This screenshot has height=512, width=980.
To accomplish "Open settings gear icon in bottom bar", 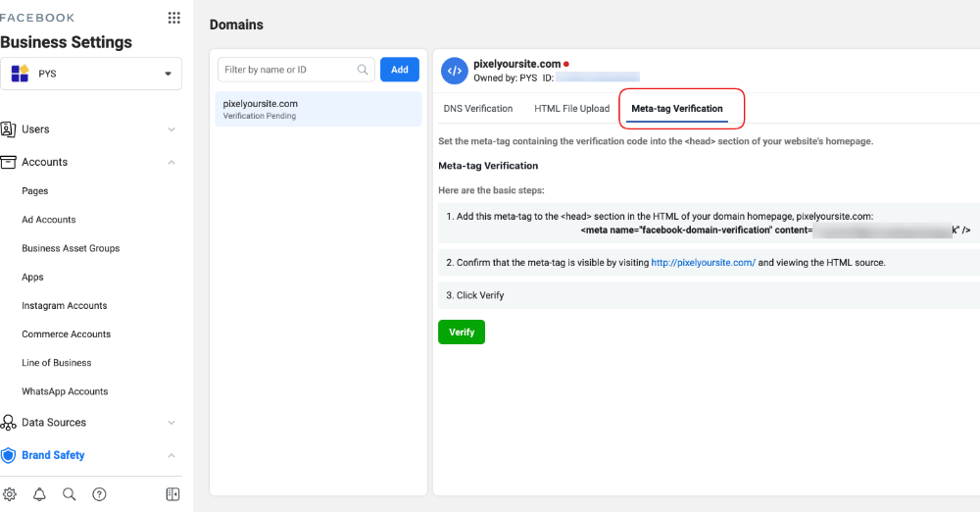I will (x=10, y=494).
